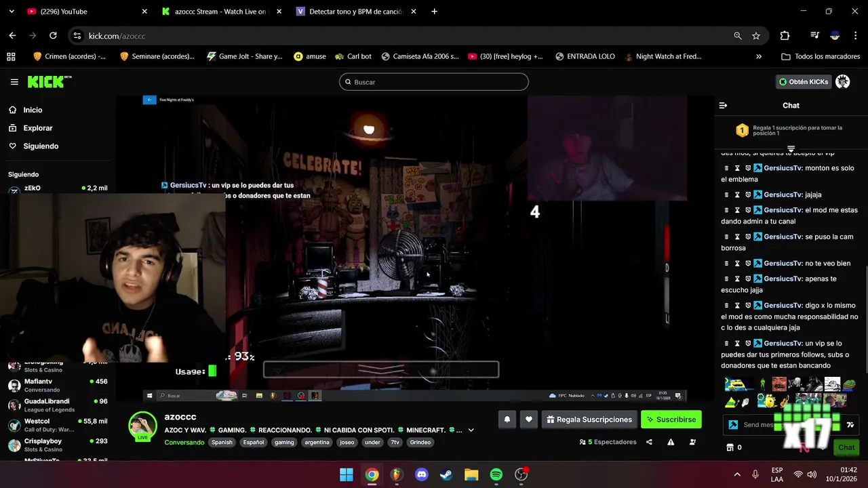Open GuadaLibrandi channel in sidebar

pos(58,405)
